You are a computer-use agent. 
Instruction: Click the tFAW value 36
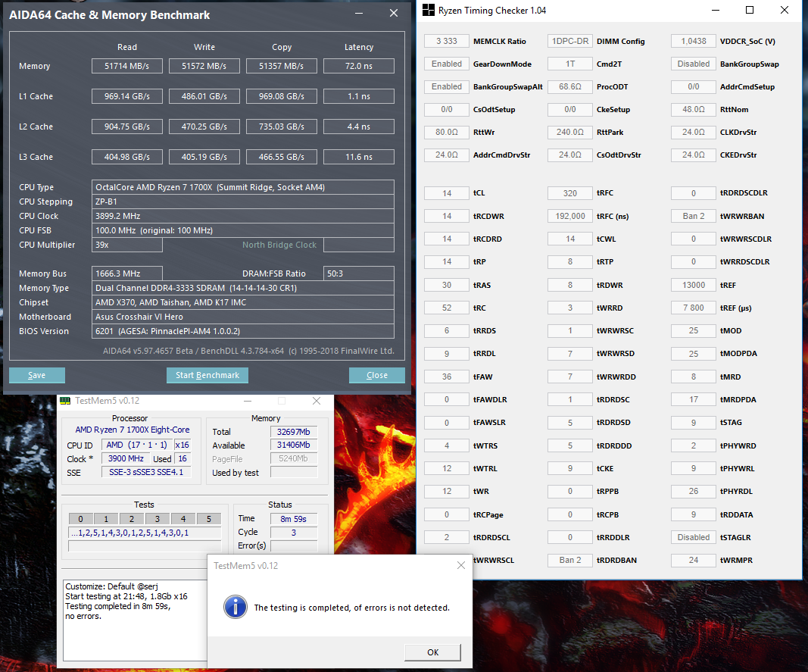click(447, 377)
